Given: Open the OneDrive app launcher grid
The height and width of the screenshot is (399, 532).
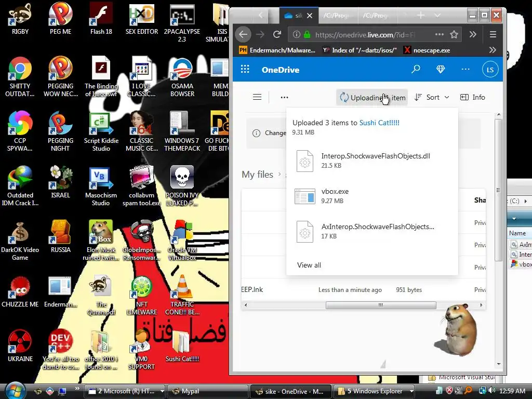Looking at the screenshot, I should [245, 70].
